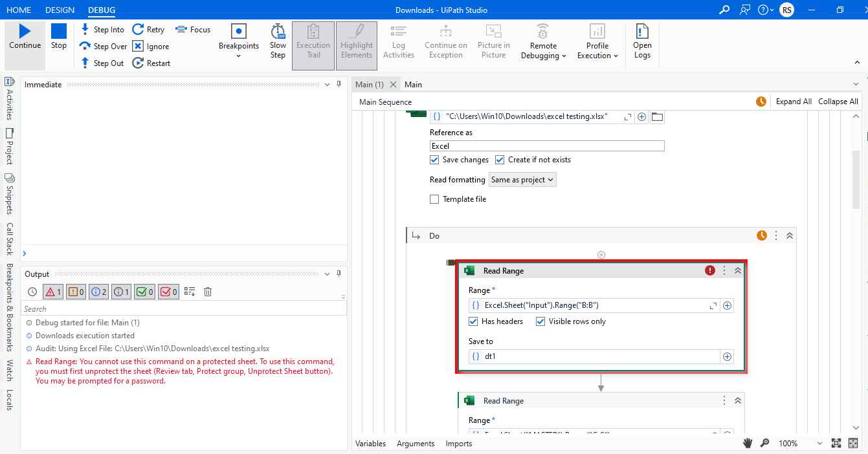The height and width of the screenshot is (454, 868).
Task: Close the Main (1) tab
Action: tap(393, 85)
